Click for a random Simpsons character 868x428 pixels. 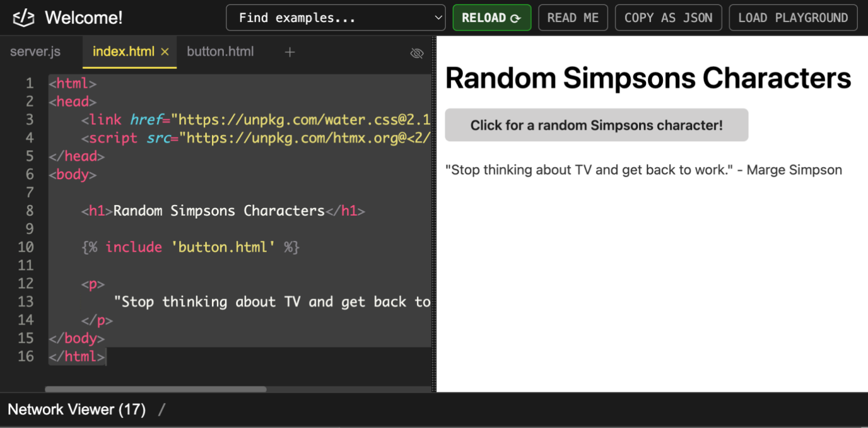pyautogui.click(x=596, y=125)
